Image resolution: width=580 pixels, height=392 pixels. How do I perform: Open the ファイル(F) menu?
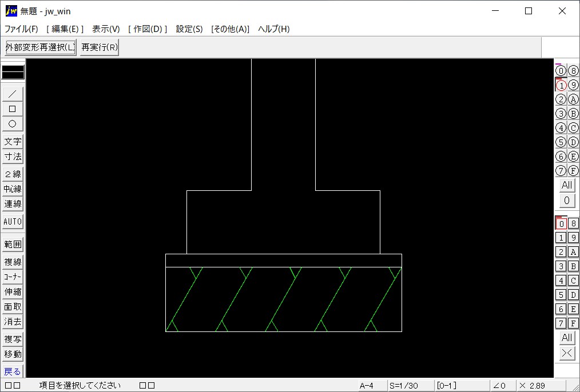(22, 29)
